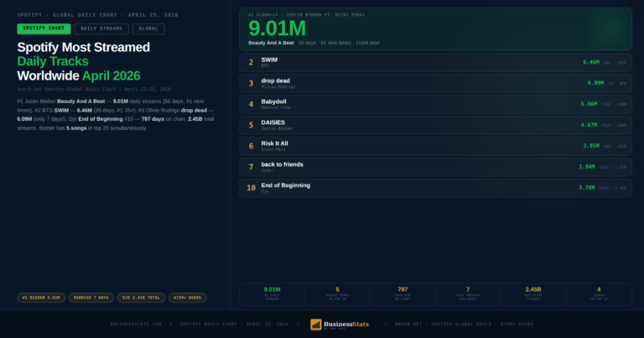Click the '2.45B total streams' stat cell
Screen dimensions: 644x338
pos(533,294)
